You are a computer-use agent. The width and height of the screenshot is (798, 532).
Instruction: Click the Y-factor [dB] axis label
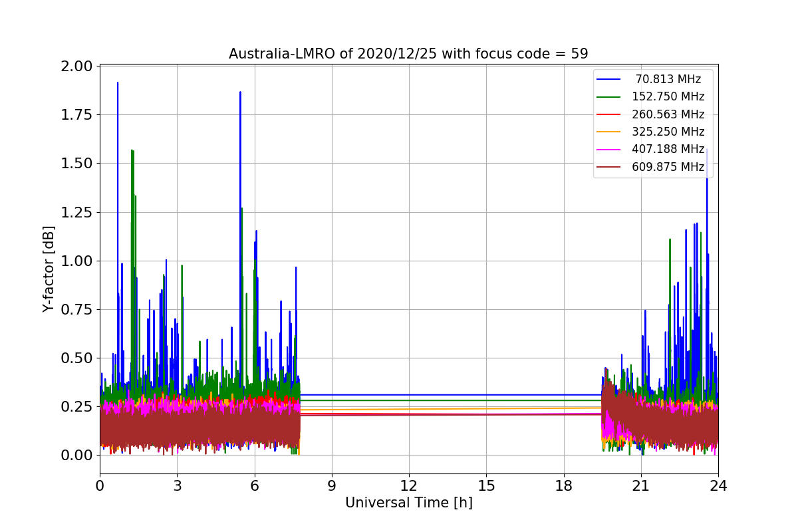[x=48, y=269]
